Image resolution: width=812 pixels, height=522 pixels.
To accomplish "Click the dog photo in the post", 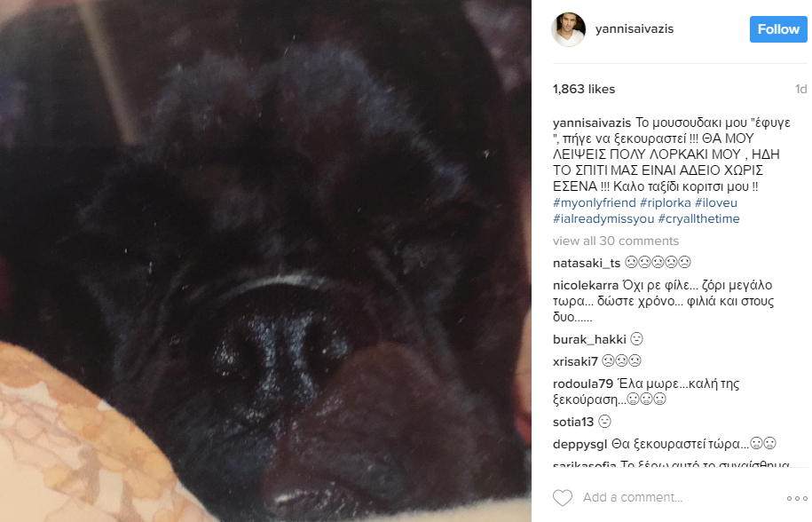I will click(265, 261).
